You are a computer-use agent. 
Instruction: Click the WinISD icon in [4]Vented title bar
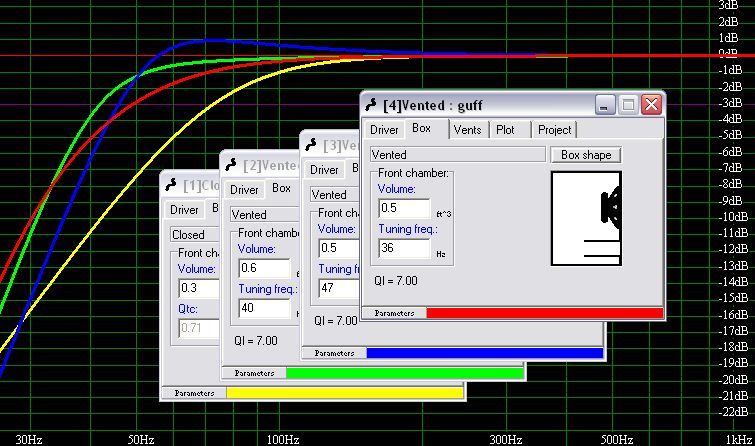371,105
